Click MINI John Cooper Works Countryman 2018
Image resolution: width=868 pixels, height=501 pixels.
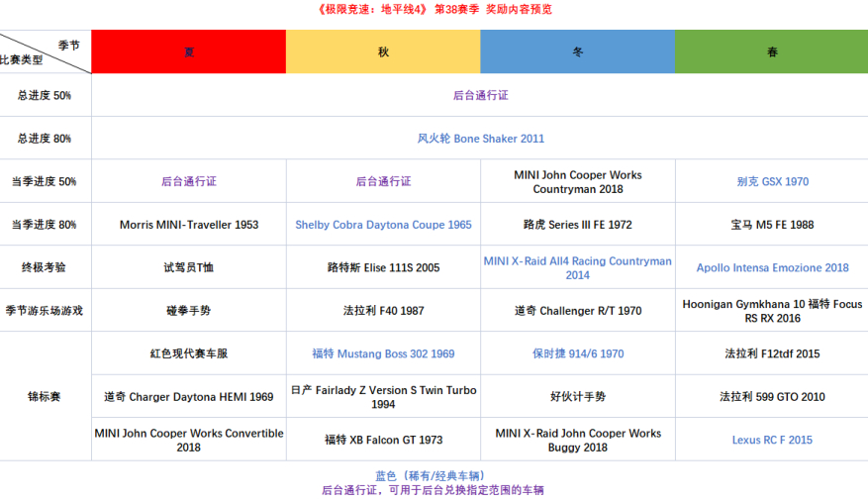[x=578, y=181]
